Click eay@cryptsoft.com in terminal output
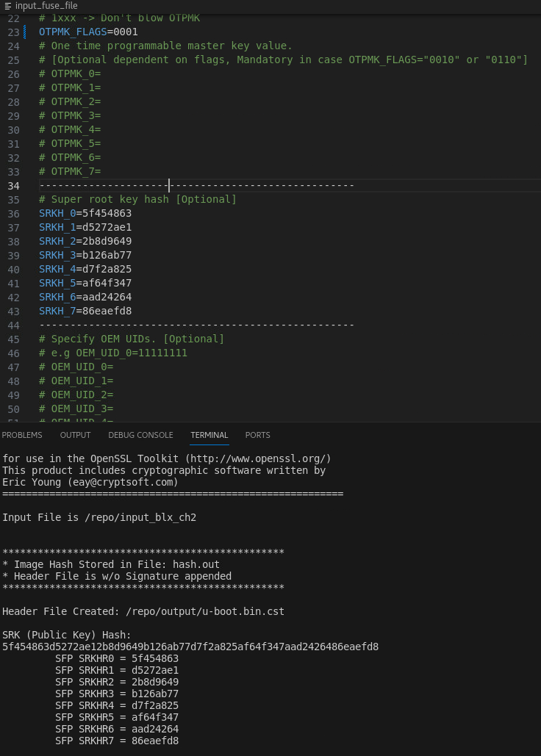The width and height of the screenshot is (541, 756). pos(123,482)
